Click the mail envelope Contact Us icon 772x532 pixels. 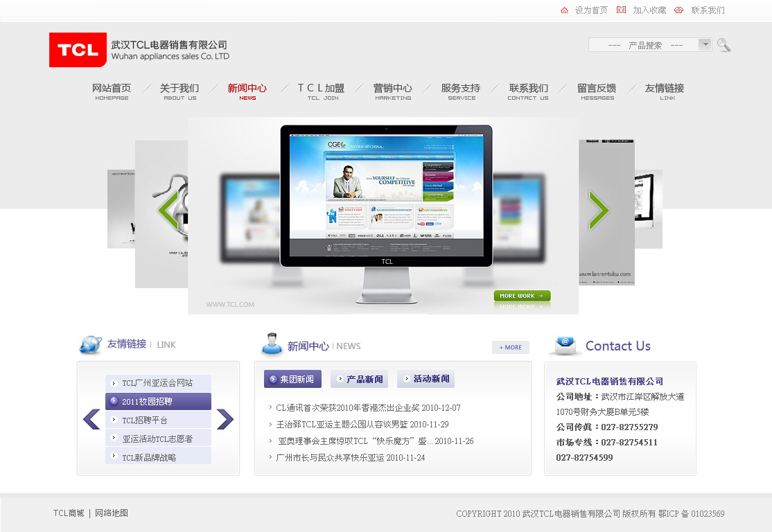[565, 346]
